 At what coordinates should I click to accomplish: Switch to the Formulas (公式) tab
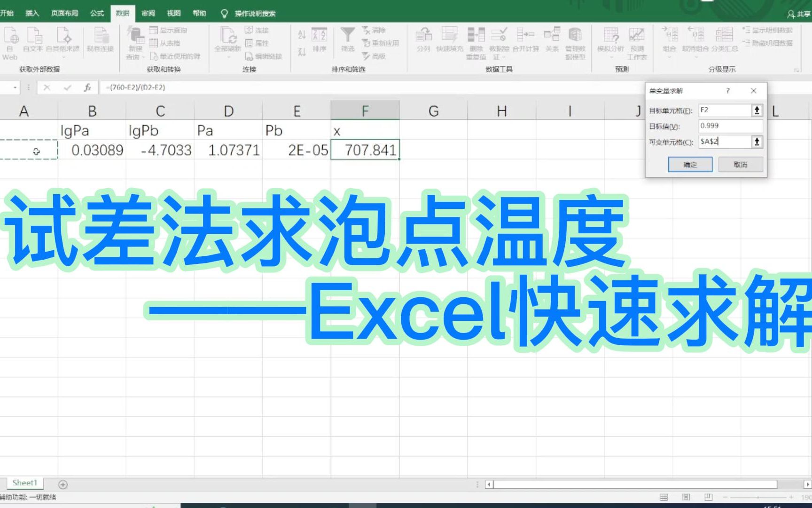click(x=97, y=13)
